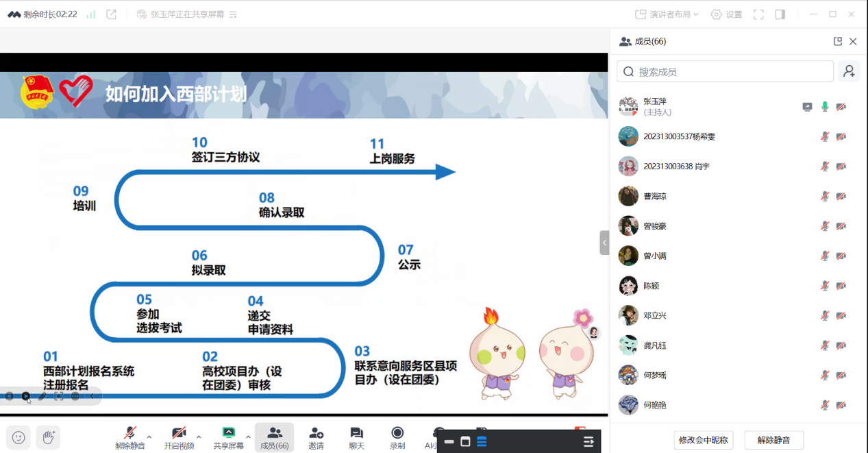Select member 何艳艳 in the list
The image size is (868, 453).
click(x=739, y=404)
